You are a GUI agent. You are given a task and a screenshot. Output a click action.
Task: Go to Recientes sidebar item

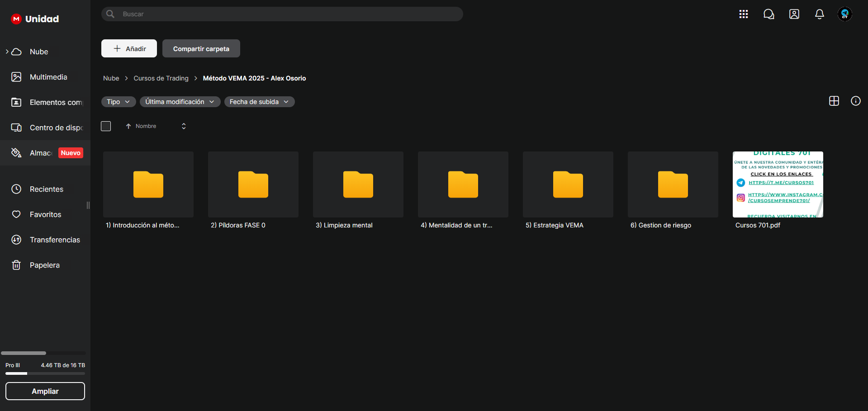pyautogui.click(x=45, y=189)
